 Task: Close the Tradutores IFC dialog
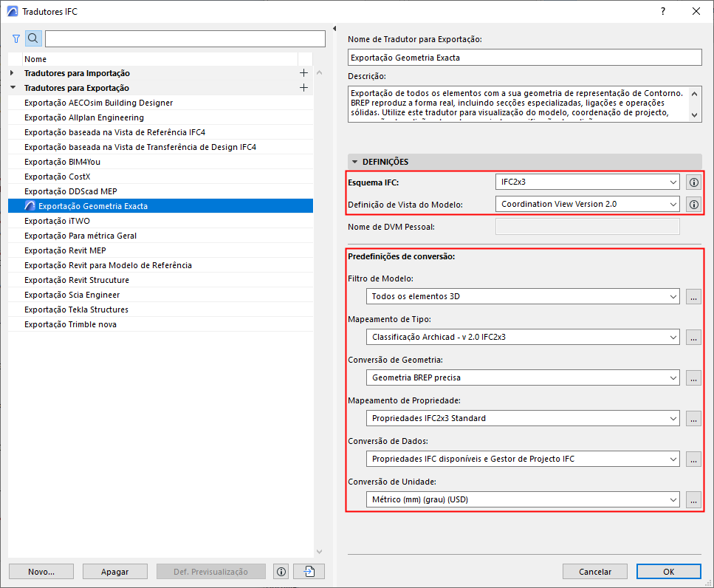[x=696, y=11]
